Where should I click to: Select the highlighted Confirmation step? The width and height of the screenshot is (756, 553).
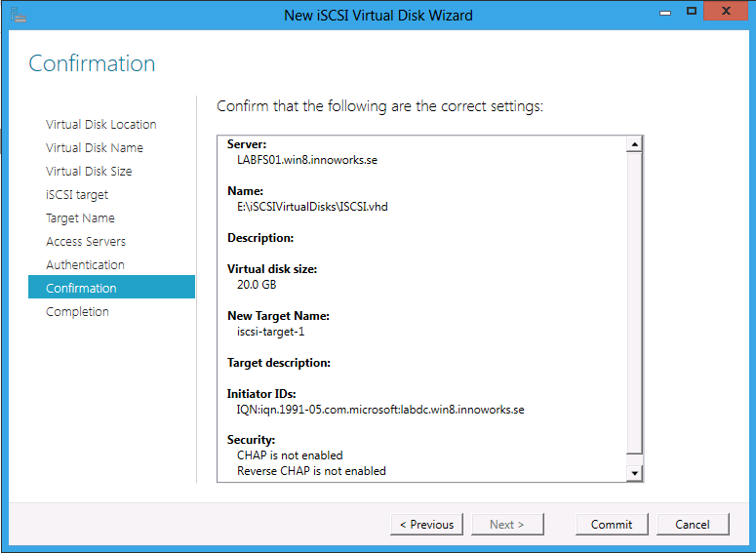(111, 288)
